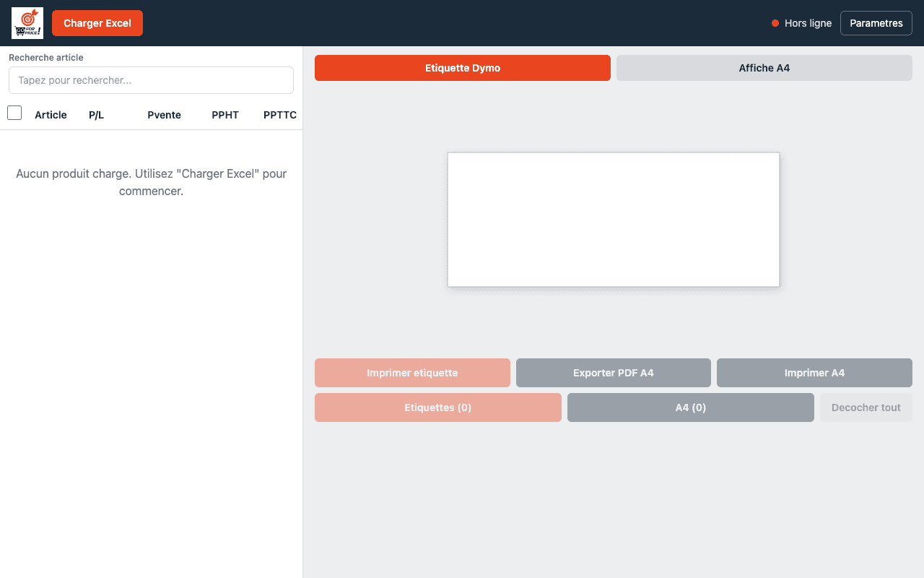This screenshot has width=924, height=578.
Task: Click the Article column header
Action: click(x=51, y=115)
